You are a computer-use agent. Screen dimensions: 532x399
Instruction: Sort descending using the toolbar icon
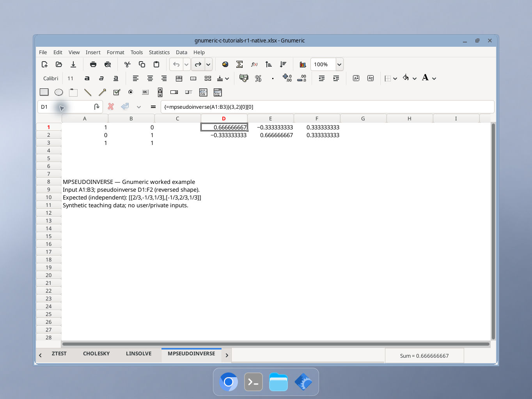[x=283, y=64]
